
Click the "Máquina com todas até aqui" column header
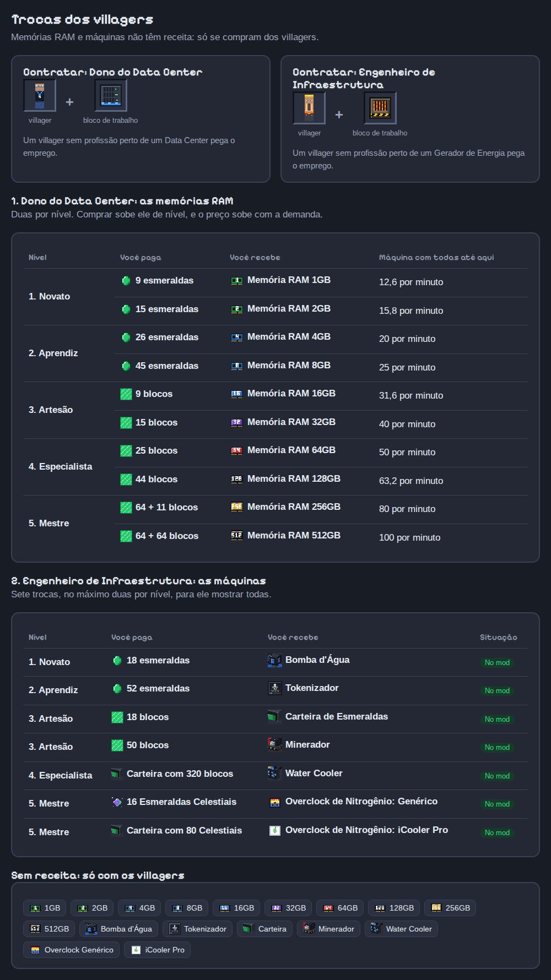click(x=436, y=257)
